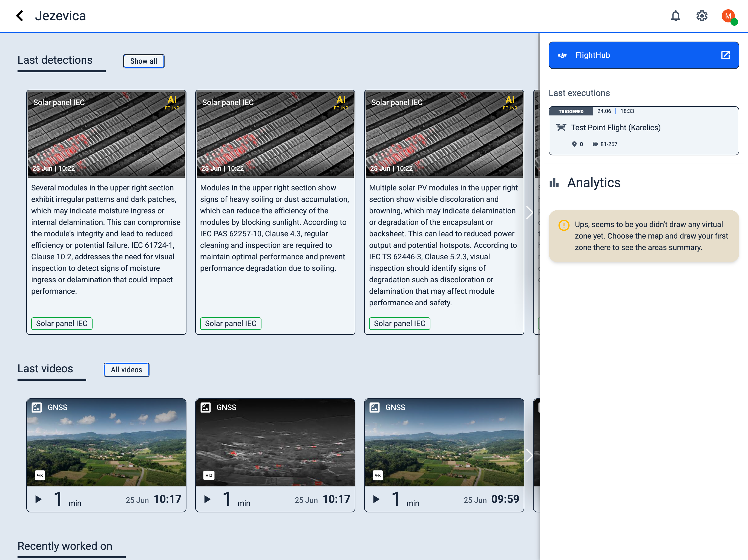Click All videos button
This screenshot has width=748, height=560.
point(126,370)
